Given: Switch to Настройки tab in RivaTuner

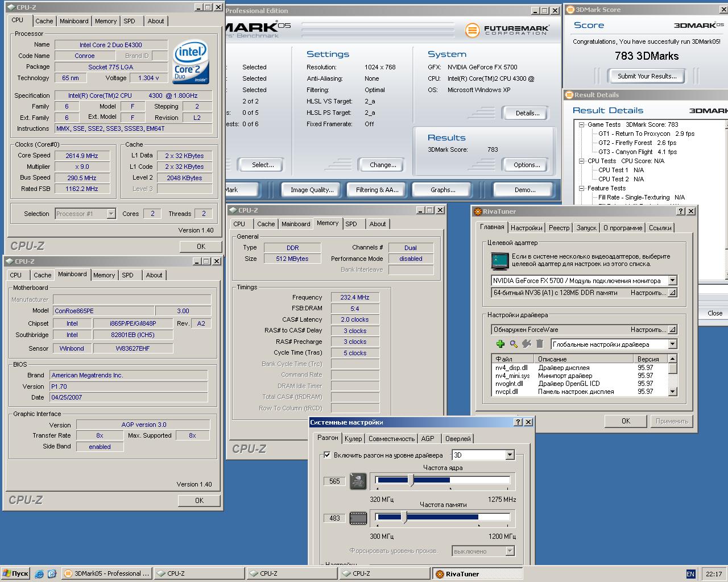Looking at the screenshot, I should [526, 228].
